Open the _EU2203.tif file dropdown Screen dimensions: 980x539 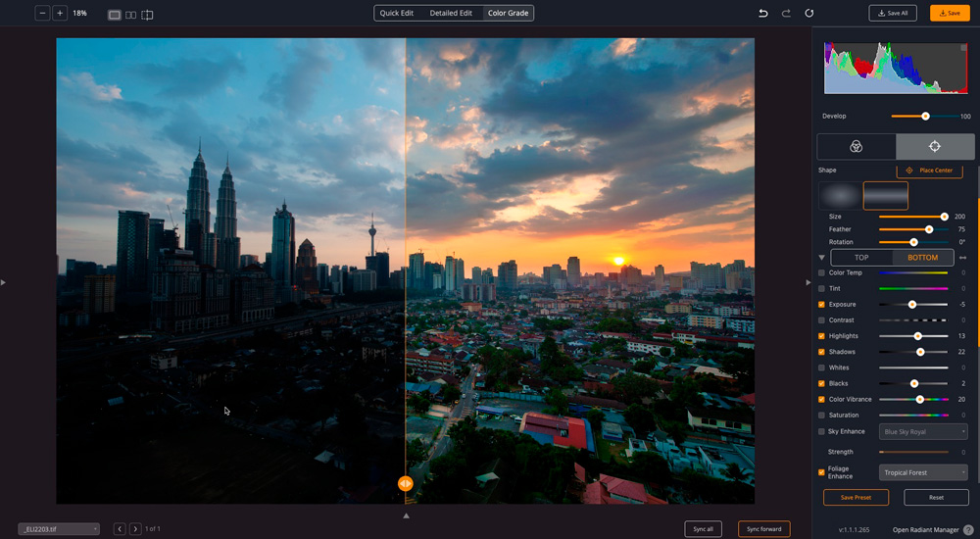point(59,529)
